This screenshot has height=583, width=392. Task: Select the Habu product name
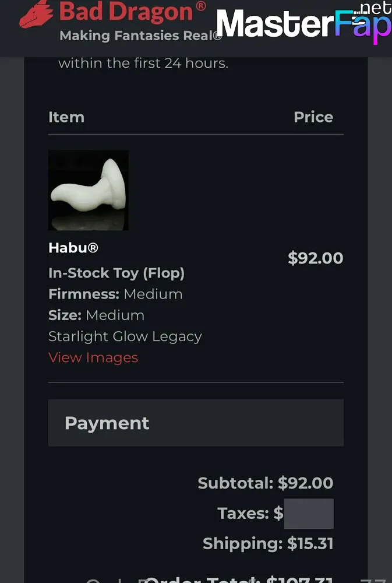pos(73,248)
